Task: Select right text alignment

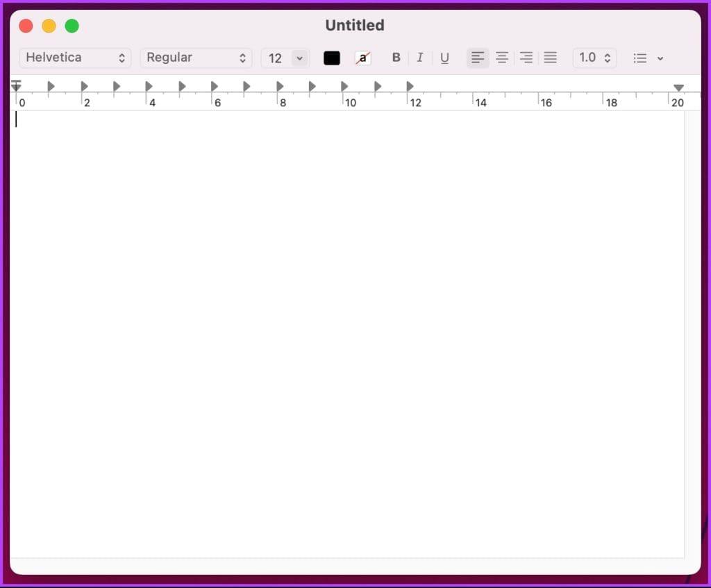Action: coord(526,58)
